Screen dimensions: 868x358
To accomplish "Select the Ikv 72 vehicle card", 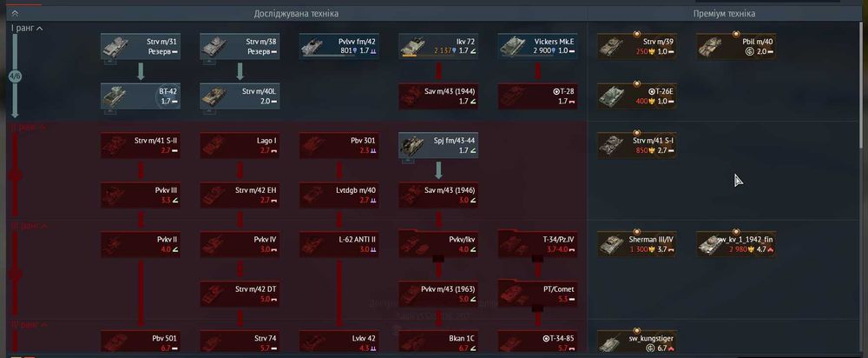I will (438, 47).
